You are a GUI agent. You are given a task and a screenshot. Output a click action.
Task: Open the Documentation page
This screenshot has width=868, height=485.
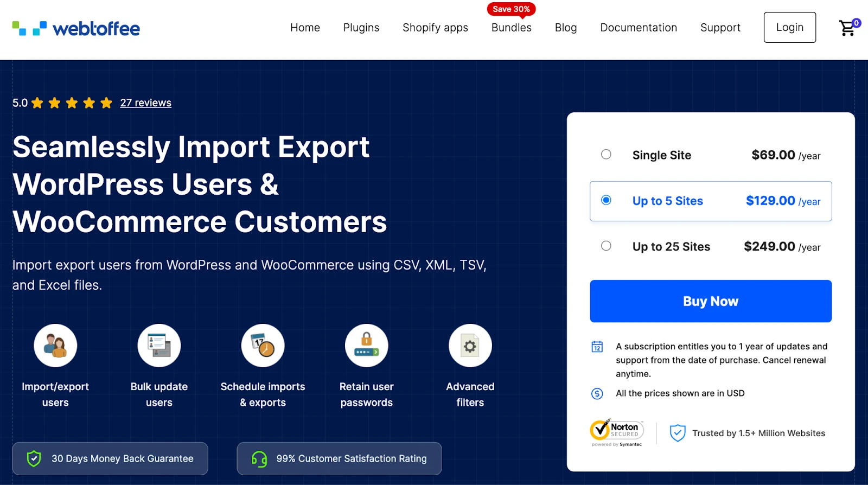click(639, 28)
